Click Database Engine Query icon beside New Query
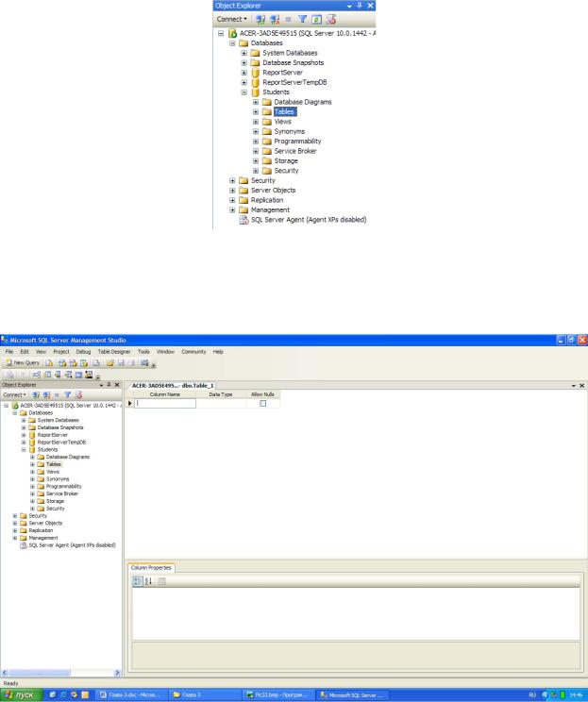588x702 pixels. (x=49, y=363)
